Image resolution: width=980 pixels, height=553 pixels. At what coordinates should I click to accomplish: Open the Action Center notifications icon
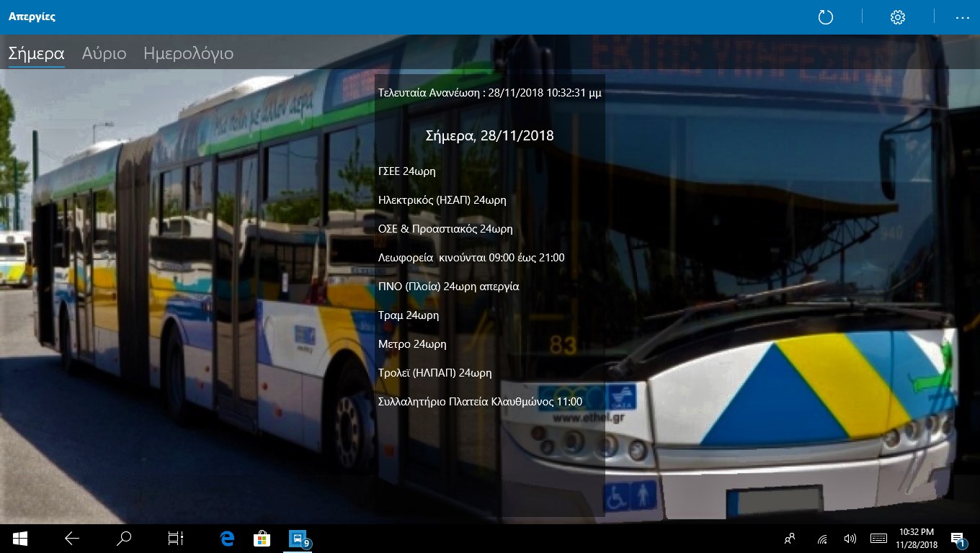(958, 539)
